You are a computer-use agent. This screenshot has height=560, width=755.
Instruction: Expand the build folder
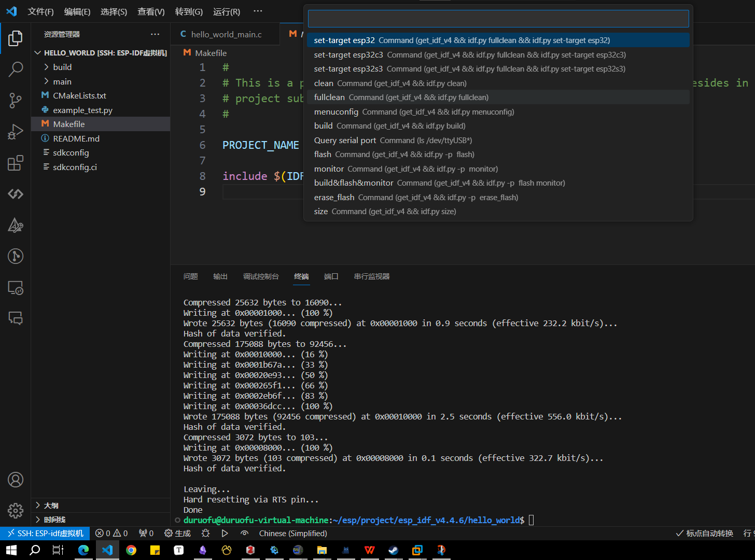(x=101, y=67)
